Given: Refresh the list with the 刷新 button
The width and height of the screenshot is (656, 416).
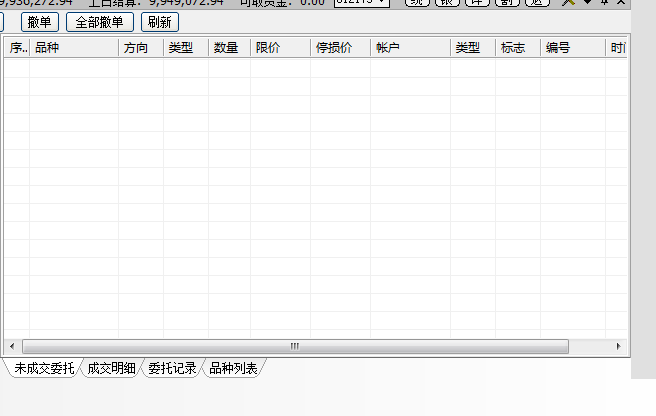Looking at the screenshot, I should (158, 22).
